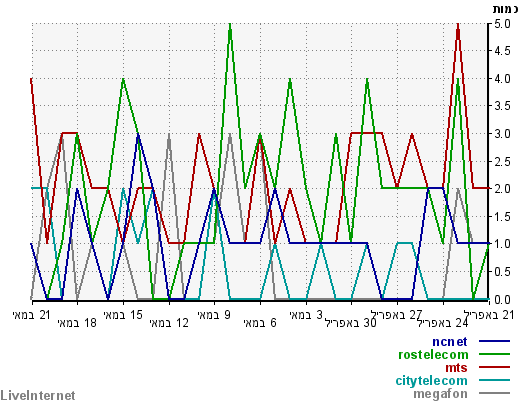Click the 3.5 value on the y-axis
This screenshot has height=405, width=520.
[502, 106]
